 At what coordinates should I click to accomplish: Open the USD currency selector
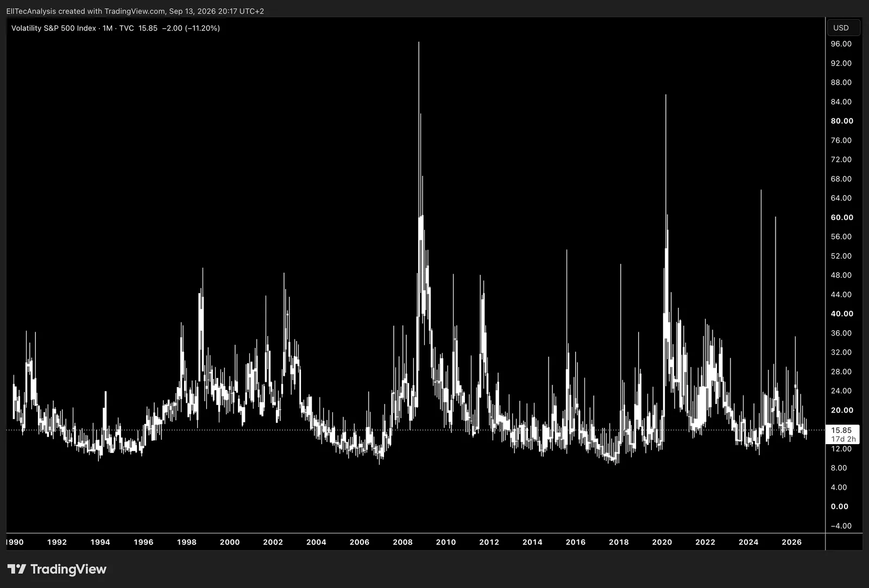tap(843, 28)
